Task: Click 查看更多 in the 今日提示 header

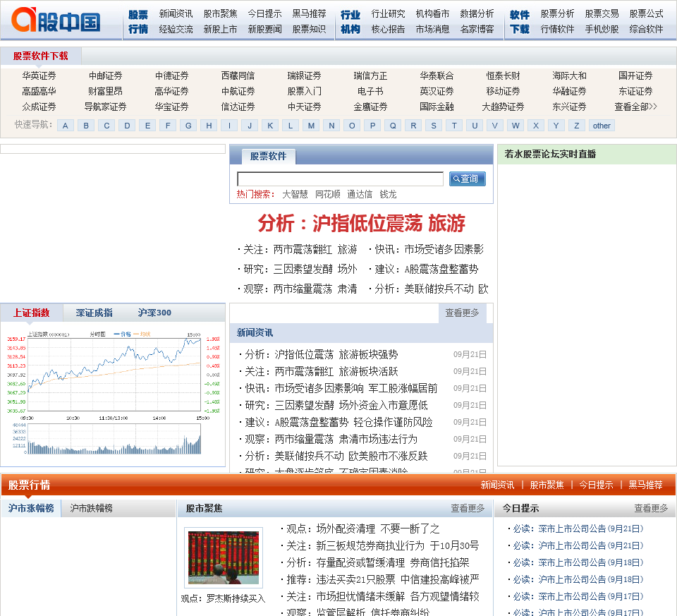Action: pos(651,509)
